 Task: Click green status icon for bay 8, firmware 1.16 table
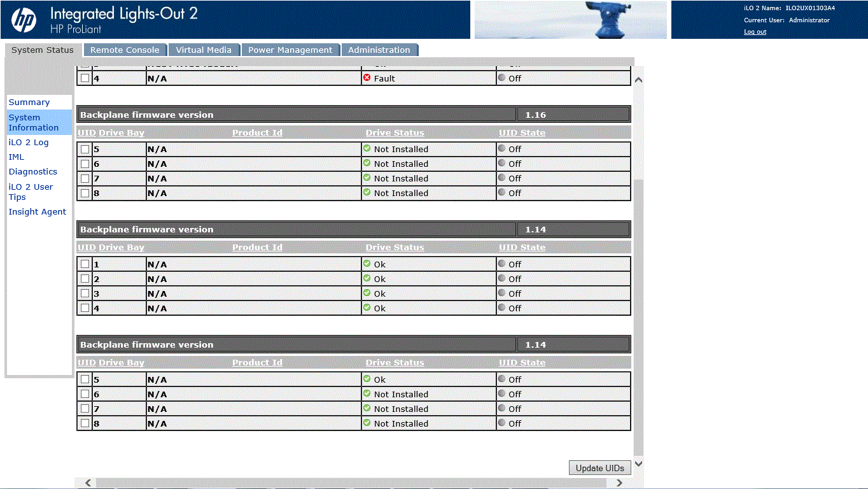pos(367,192)
